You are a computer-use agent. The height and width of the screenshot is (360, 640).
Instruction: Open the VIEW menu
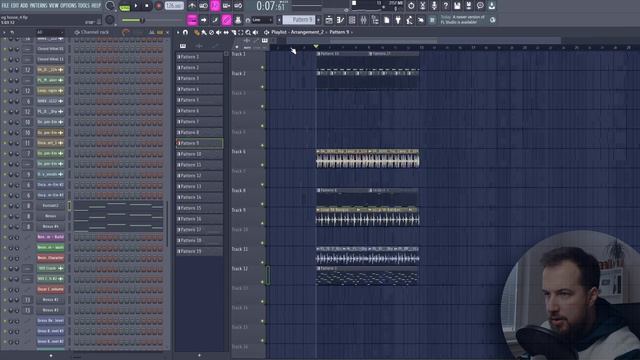tap(53, 6)
